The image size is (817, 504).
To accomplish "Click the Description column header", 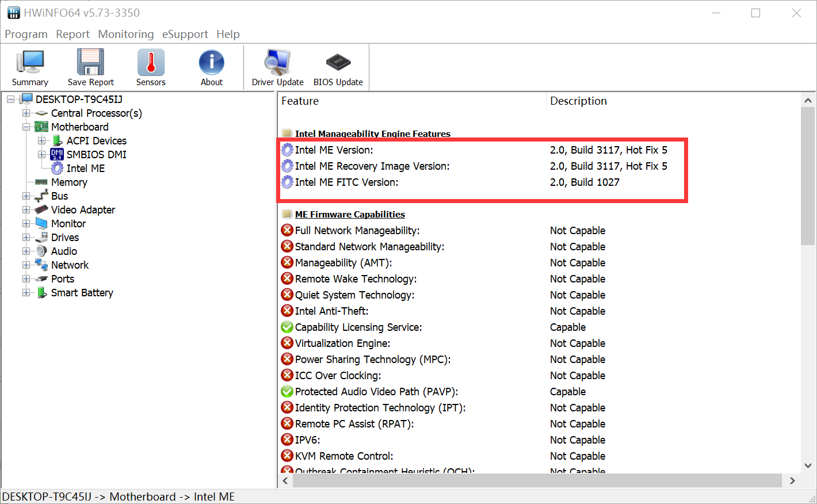I will (x=673, y=101).
